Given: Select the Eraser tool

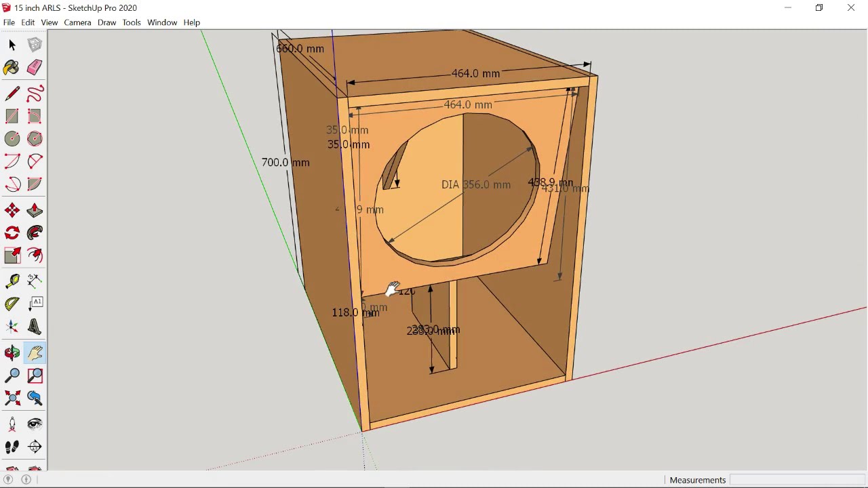Looking at the screenshot, I should click(35, 67).
